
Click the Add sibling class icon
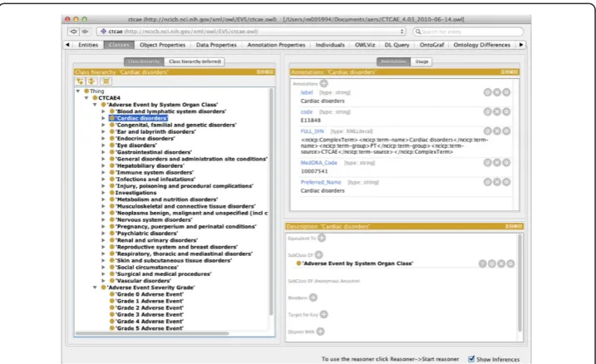[91, 81]
